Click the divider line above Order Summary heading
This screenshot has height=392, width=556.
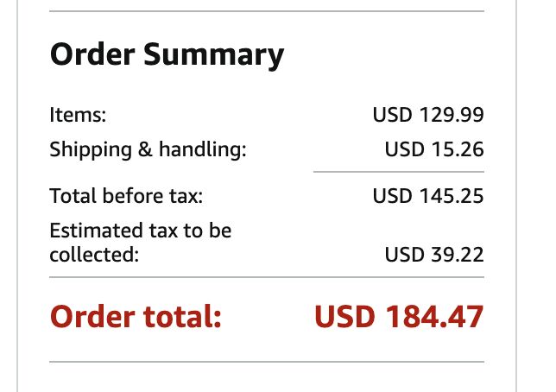click(x=267, y=11)
